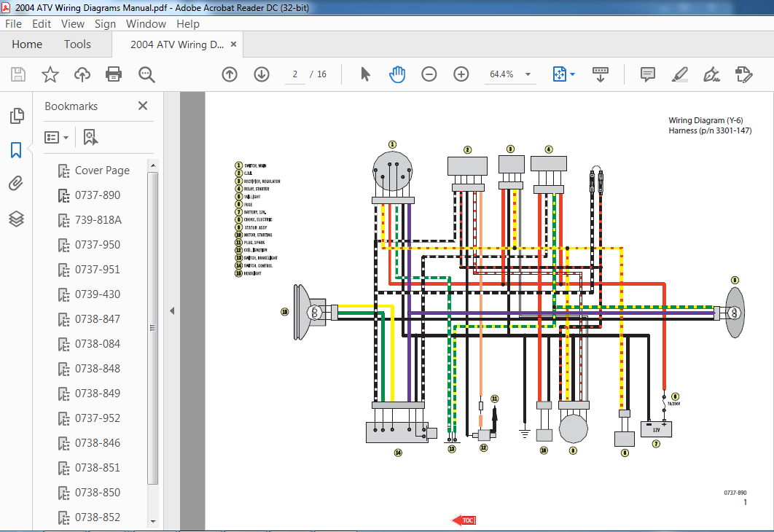Bookmark this file with star icon

point(50,74)
